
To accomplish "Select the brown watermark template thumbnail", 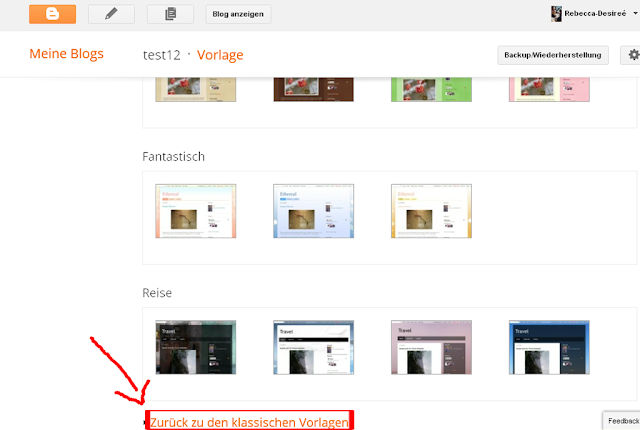I will [x=313, y=89].
